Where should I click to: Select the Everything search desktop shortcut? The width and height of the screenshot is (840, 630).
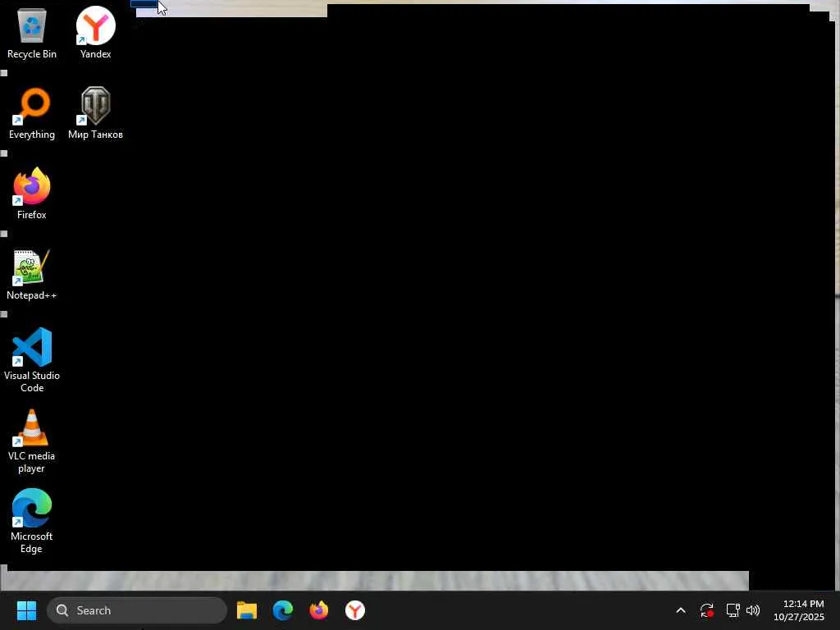(32, 113)
